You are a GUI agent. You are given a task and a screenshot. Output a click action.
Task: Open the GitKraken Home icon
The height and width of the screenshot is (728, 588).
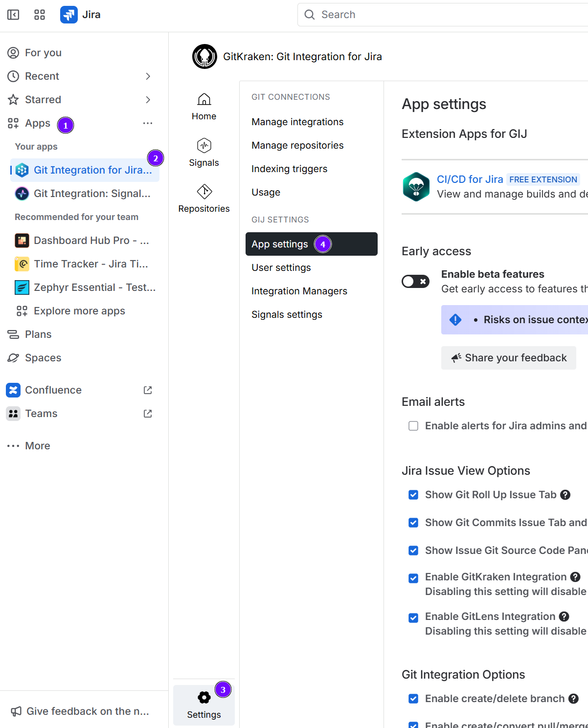(x=204, y=100)
